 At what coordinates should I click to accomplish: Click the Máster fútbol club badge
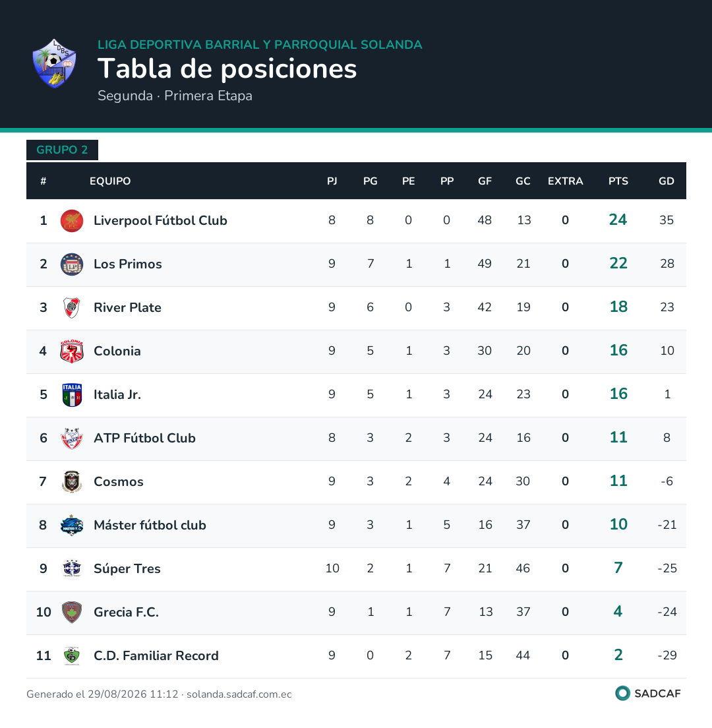[72, 525]
